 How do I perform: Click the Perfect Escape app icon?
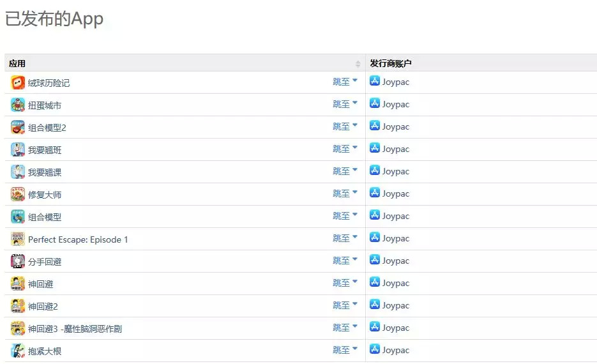[x=18, y=239]
